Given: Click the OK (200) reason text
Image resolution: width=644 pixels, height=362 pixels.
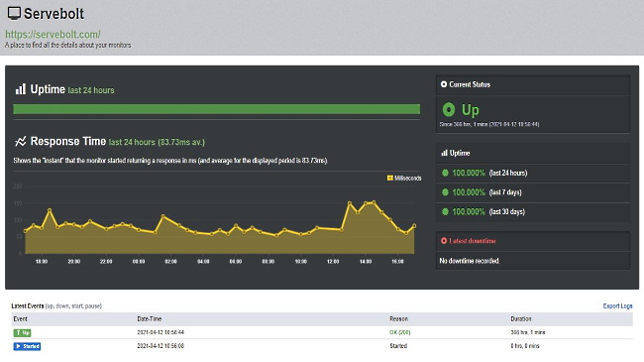Looking at the screenshot, I should click(x=399, y=332).
